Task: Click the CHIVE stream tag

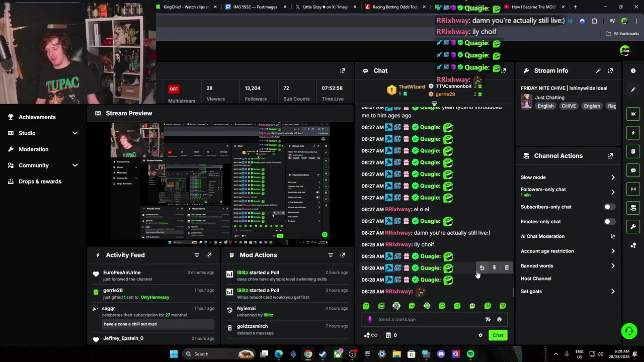Action: coord(569,106)
